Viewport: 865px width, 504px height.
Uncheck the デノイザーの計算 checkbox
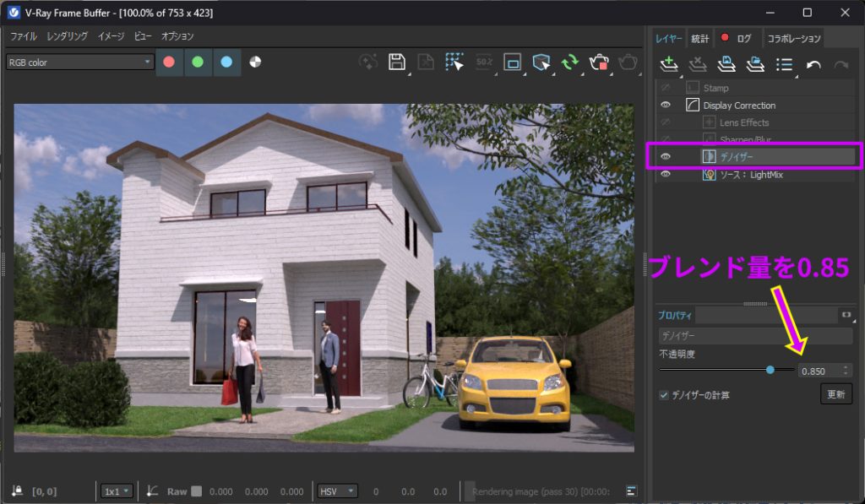664,394
